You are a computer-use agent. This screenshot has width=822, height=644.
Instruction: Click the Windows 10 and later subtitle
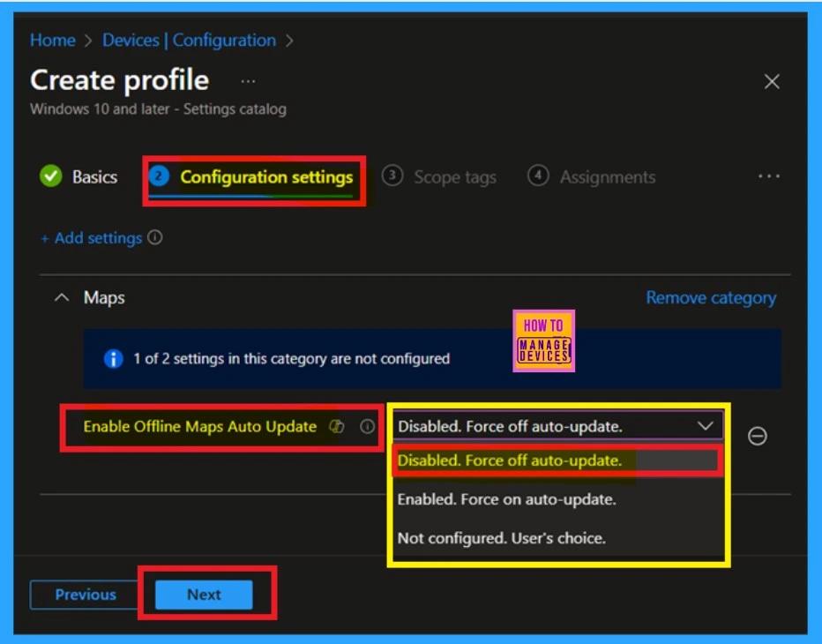click(x=159, y=109)
